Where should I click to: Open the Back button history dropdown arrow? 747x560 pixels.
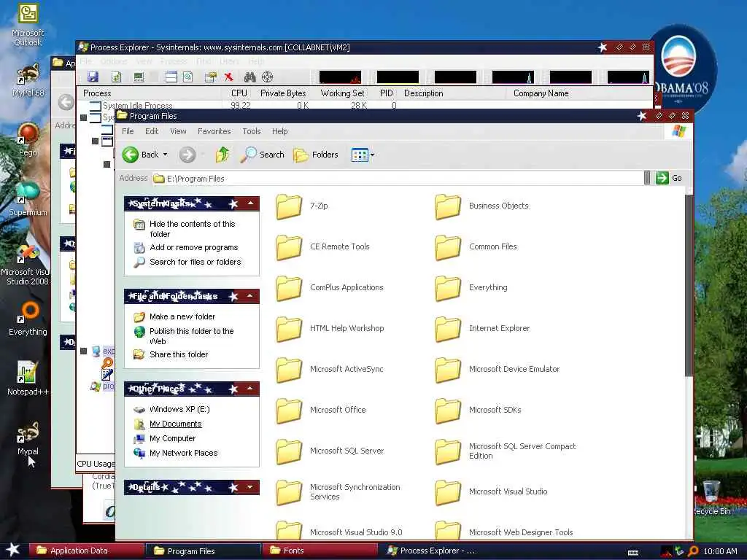[166, 155]
